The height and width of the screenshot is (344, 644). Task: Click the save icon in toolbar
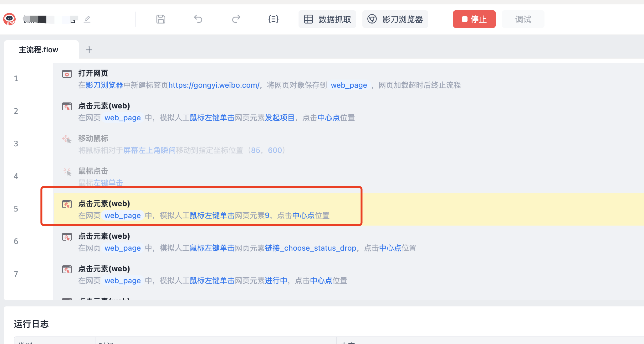(x=161, y=19)
